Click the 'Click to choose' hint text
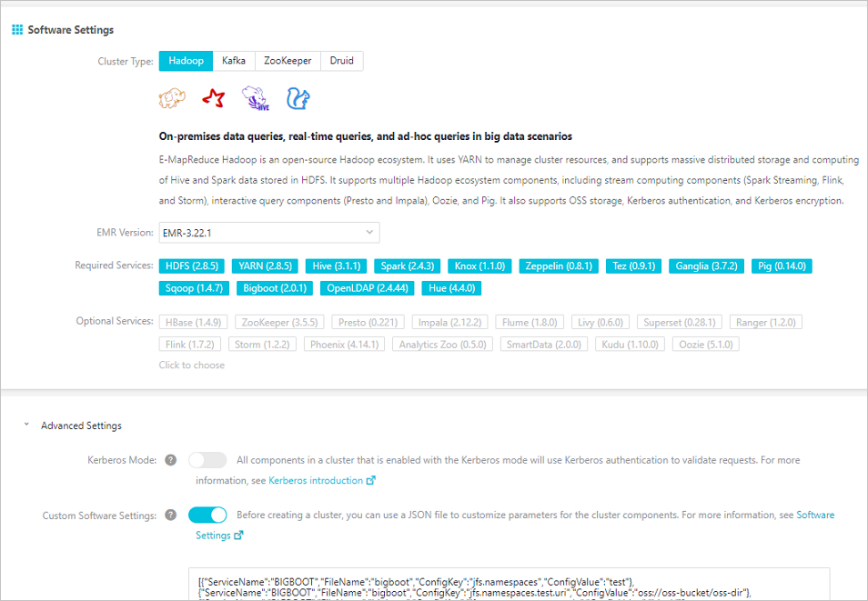 pos(192,366)
